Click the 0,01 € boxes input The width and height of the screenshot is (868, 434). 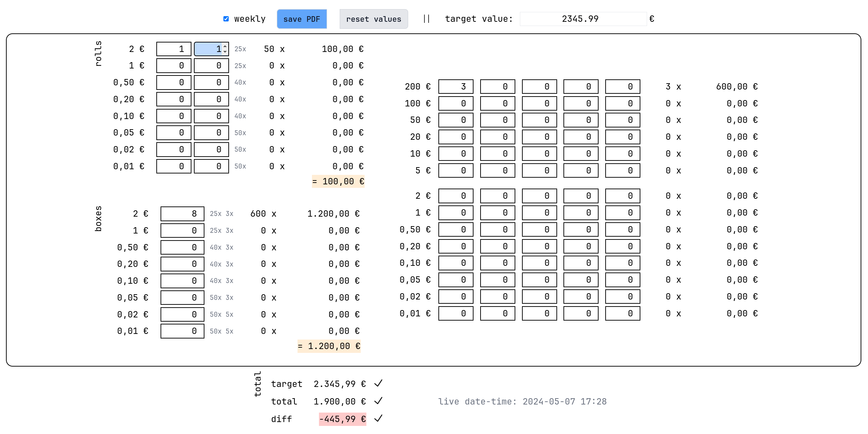point(182,331)
